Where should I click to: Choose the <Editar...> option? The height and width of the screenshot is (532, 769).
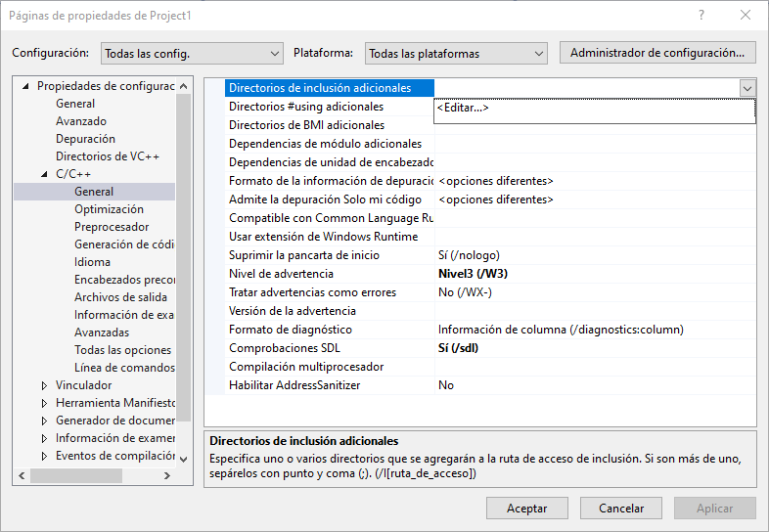point(595,108)
